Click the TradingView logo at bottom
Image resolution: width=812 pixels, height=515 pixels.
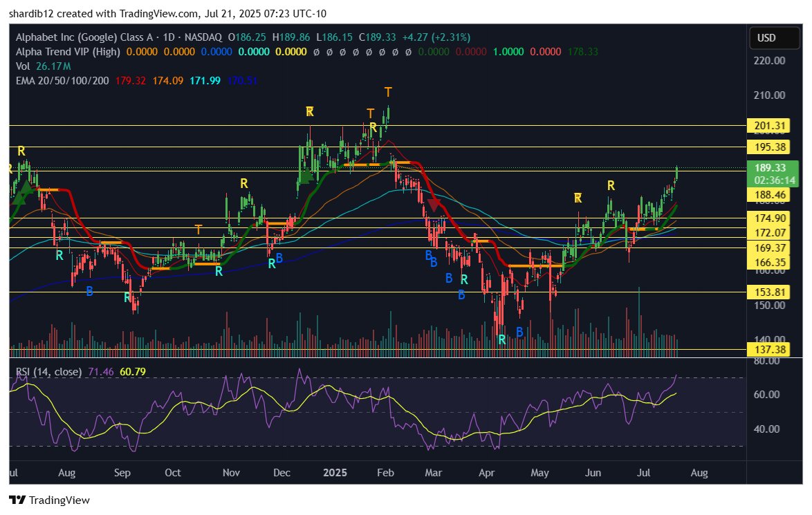(50, 500)
